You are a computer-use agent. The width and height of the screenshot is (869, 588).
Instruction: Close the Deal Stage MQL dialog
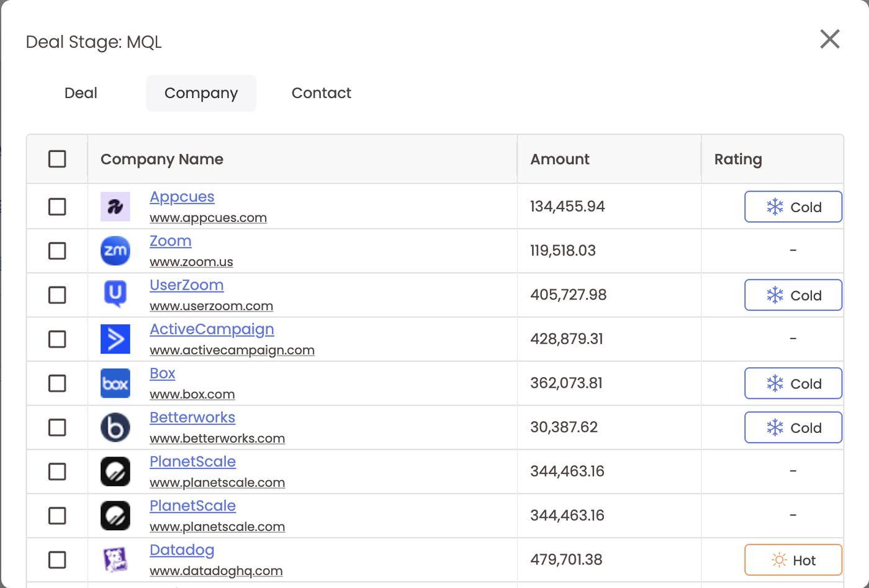click(830, 39)
